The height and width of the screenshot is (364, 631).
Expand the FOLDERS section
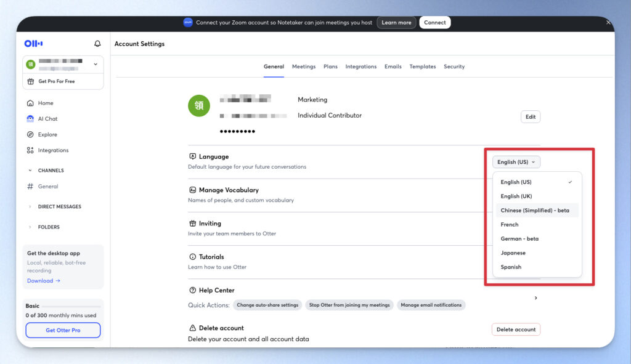pos(30,227)
